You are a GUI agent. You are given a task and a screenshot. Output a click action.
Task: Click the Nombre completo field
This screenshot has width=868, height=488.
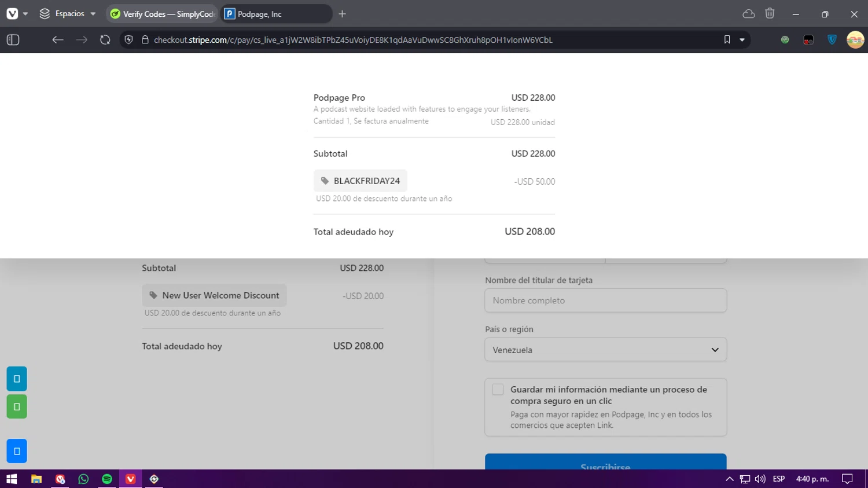tap(605, 300)
